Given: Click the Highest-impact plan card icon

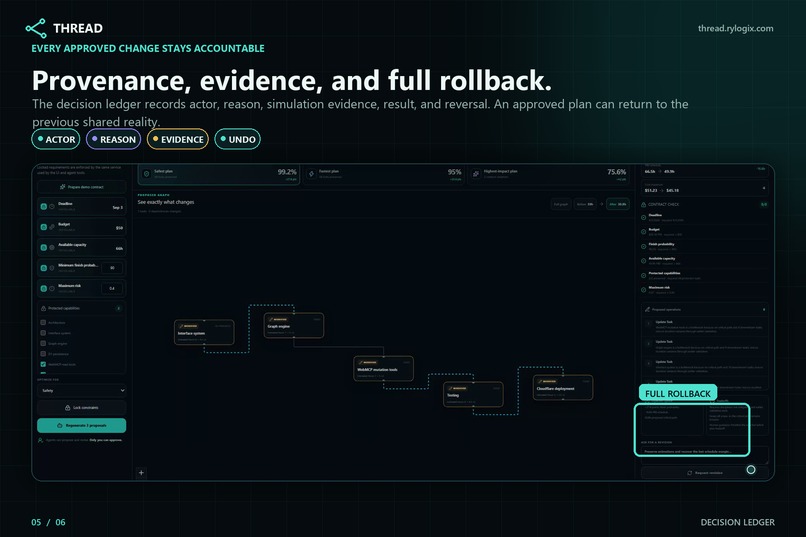Looking at the screenshot, I should pyautogui.click(x=476, y=174).
